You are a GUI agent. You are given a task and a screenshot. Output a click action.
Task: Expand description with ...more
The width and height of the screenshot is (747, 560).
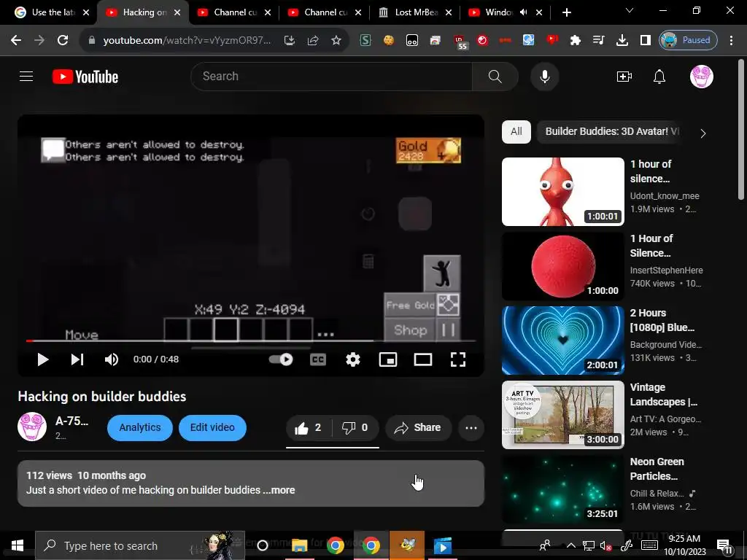tap(279, 490)
